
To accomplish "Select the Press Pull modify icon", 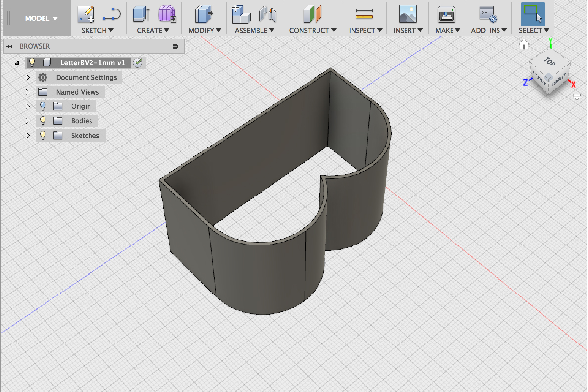I will point(203,14).
